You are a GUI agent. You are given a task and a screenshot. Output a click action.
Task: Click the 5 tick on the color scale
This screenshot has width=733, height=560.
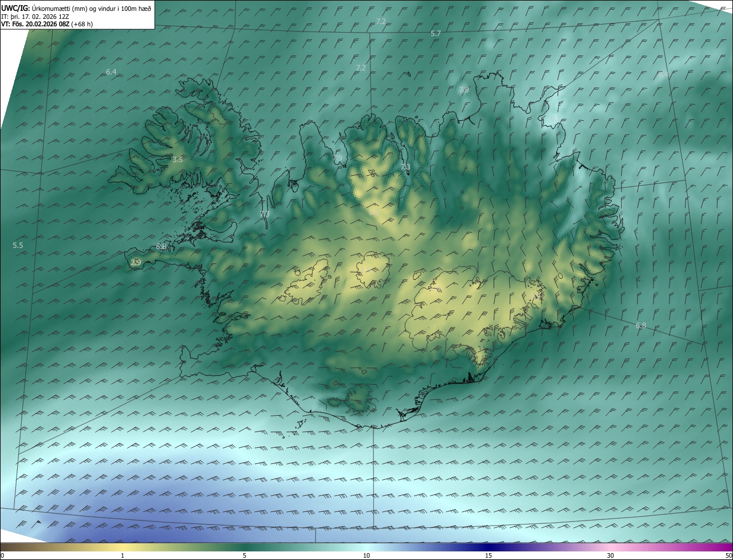pos(245,555)
